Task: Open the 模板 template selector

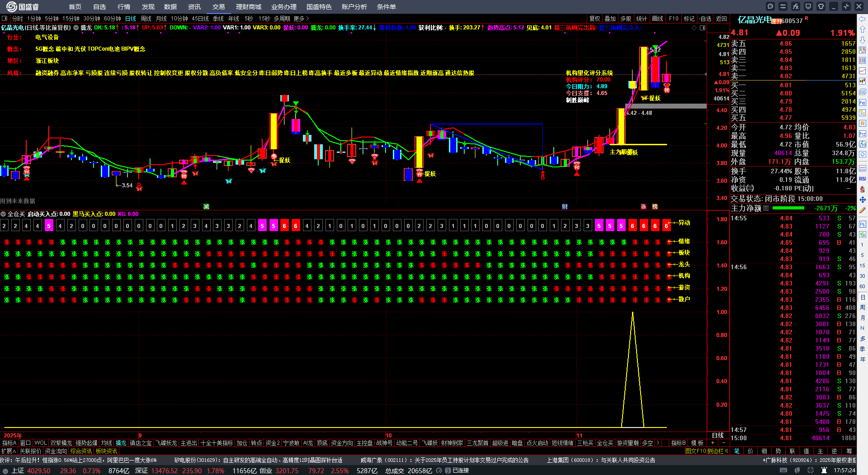Action: [x=697, y=443]
